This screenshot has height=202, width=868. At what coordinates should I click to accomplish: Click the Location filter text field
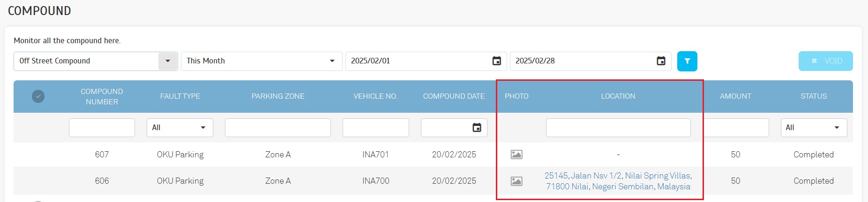(618, 128)
